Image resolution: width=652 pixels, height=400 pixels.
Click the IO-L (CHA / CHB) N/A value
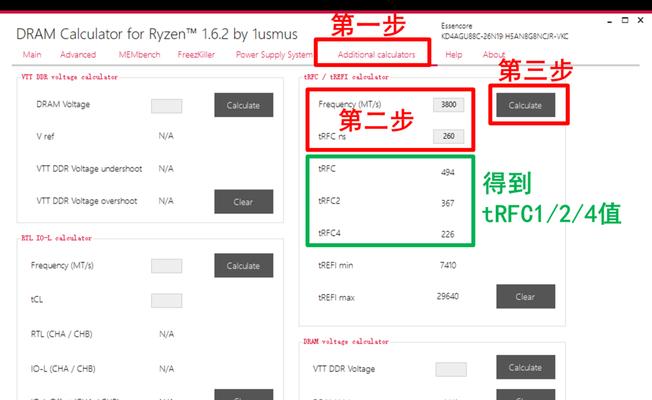[166, 369]
